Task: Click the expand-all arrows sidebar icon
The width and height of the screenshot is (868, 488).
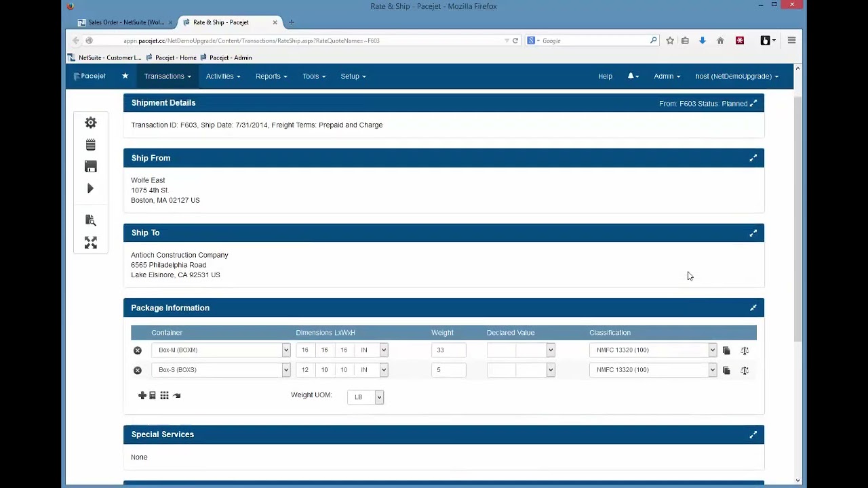Action: click(x=90, y=243)
